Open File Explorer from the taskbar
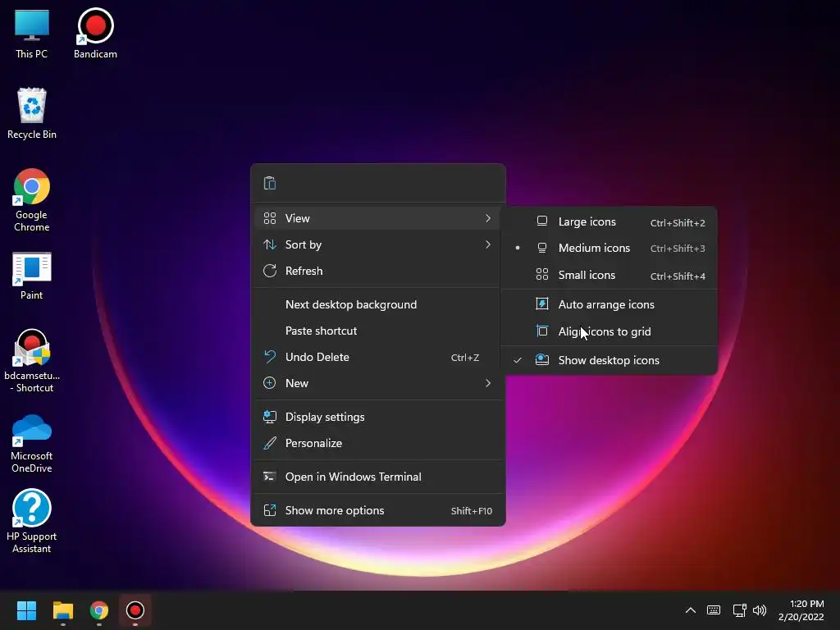The height and width of the screenshot is (630, 840). coord(62,610)
